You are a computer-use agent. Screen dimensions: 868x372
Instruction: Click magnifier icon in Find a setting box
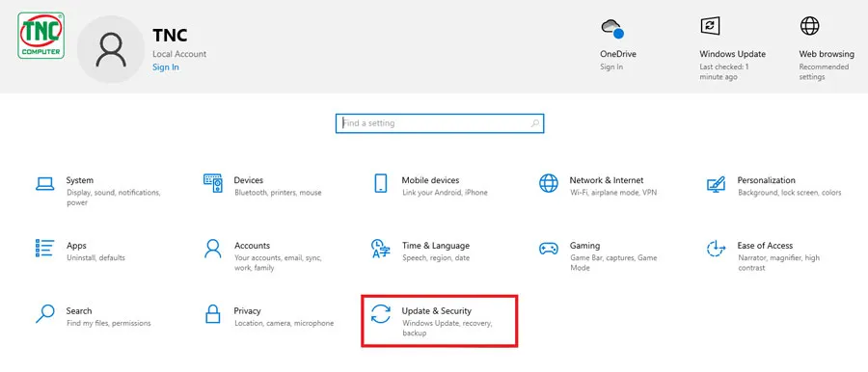[x=534, y=123]
